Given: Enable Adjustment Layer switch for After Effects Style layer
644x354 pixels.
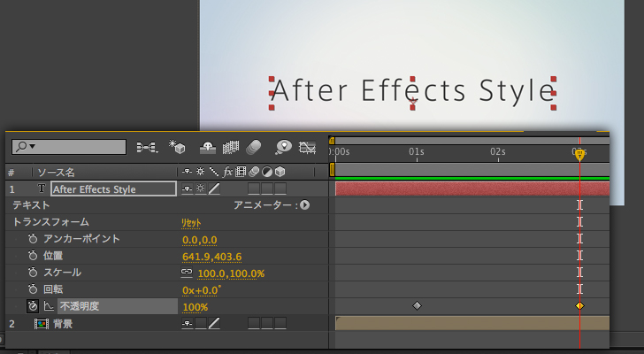Looking at the screenshot, I should (267, 189).
